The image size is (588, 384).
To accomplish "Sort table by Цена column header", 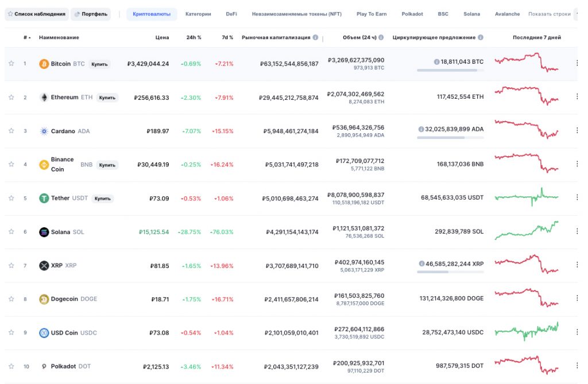I will coord(162,37).
